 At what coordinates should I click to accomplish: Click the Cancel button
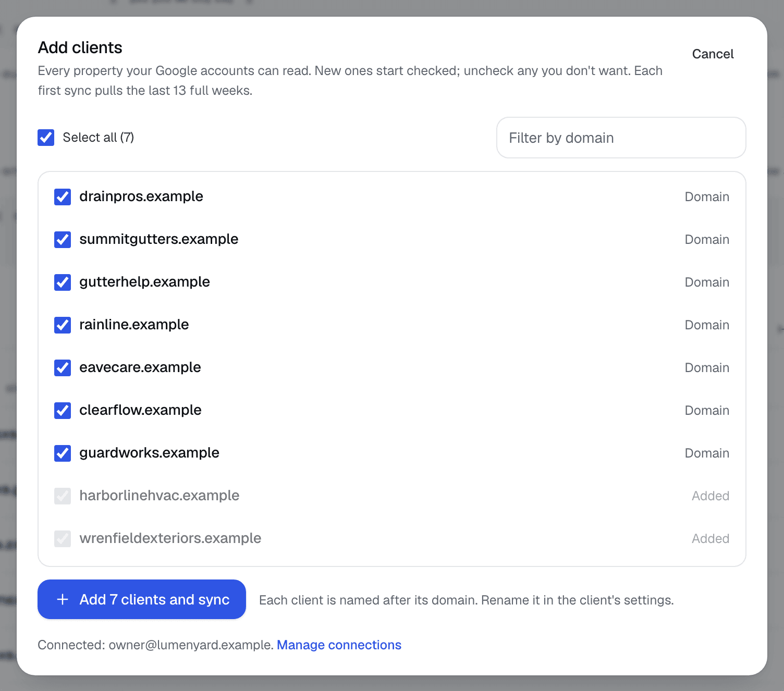tap(713, 54)
